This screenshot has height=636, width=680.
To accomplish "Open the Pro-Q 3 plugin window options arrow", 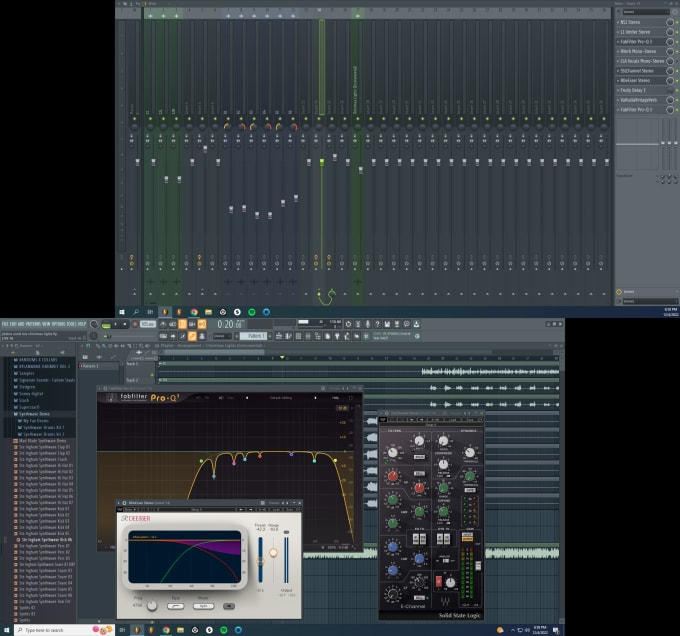I will [x=100, y=388].
